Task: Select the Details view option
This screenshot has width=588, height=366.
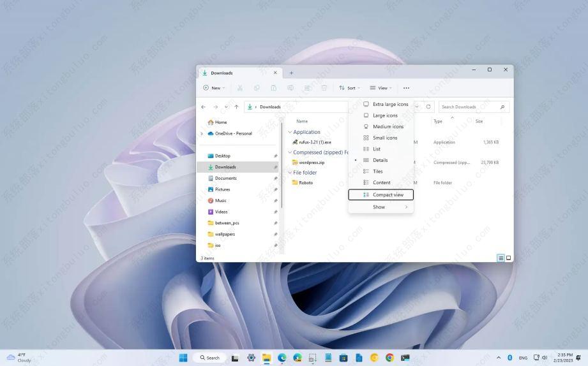Action: point(380,160)
